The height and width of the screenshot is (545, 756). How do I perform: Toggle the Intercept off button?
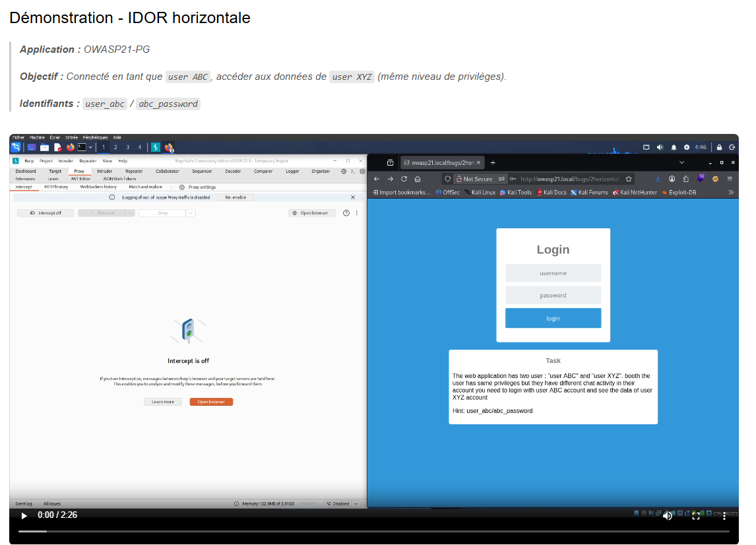[x=46, y=212]
